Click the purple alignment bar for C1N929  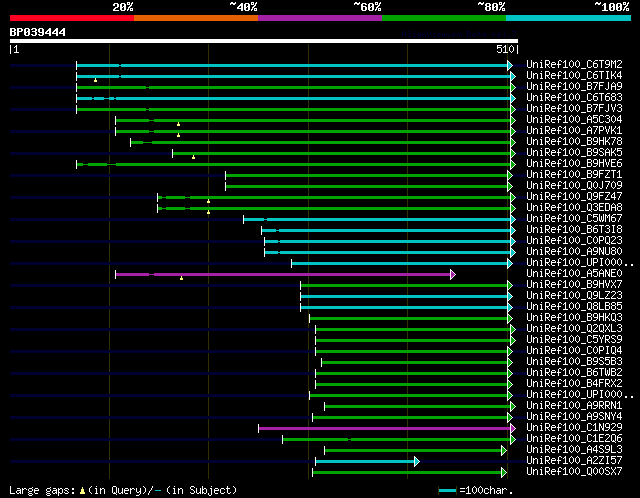click(x=384, y=428)
